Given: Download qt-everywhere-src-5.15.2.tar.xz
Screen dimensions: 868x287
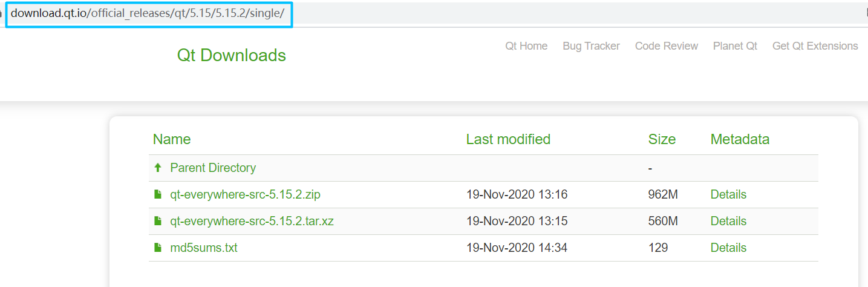Looking at the screenshot, I should click(x=252, y=221).
